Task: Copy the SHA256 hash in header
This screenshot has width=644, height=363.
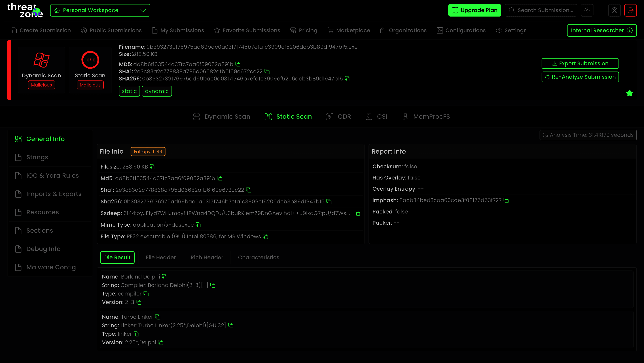Action: tap(347, 79)
